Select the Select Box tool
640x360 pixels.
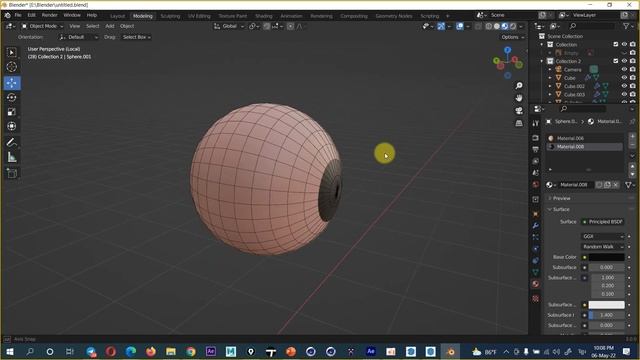pyautogui.click(x=11, y=52)
